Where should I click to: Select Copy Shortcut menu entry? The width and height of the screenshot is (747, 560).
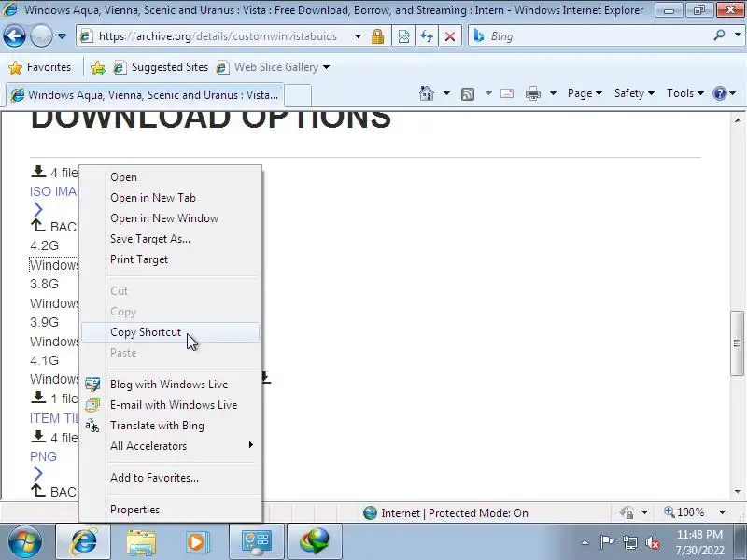pos(171,332)
